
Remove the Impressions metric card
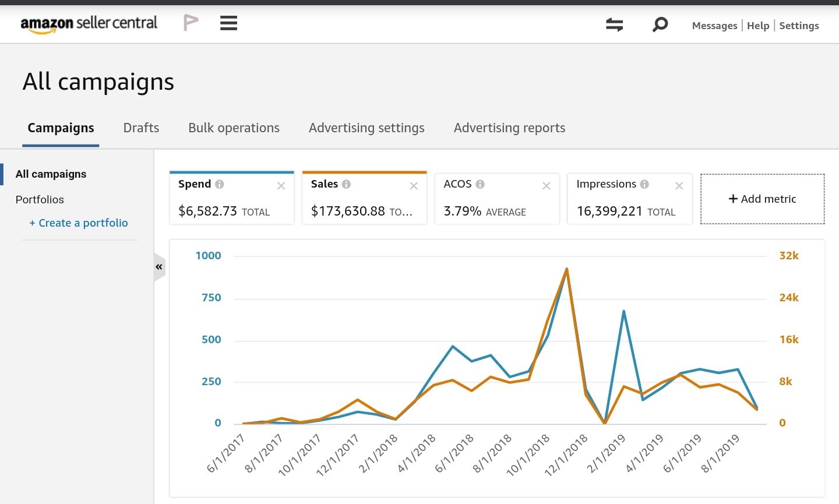pyautogui.click(x=679, y=186)
